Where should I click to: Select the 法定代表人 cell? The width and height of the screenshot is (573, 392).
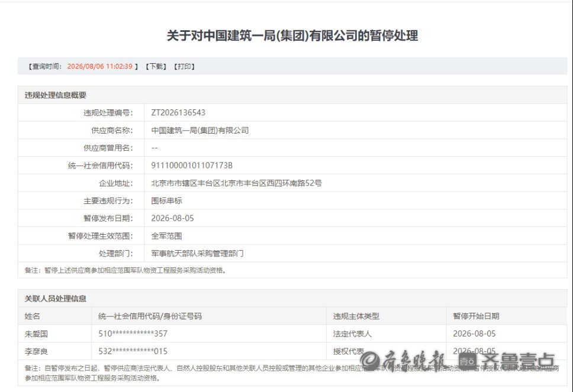352,333
